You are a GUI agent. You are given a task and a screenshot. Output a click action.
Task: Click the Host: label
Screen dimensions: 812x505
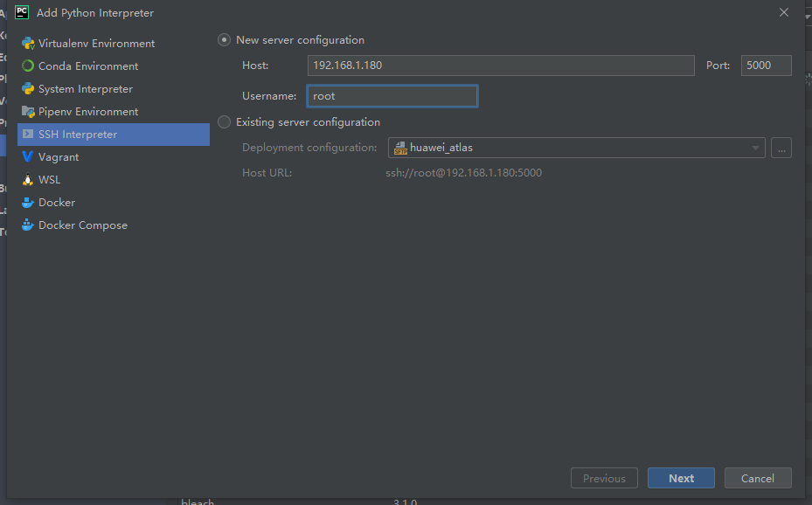pyautogui.click(x=255, y=66)
